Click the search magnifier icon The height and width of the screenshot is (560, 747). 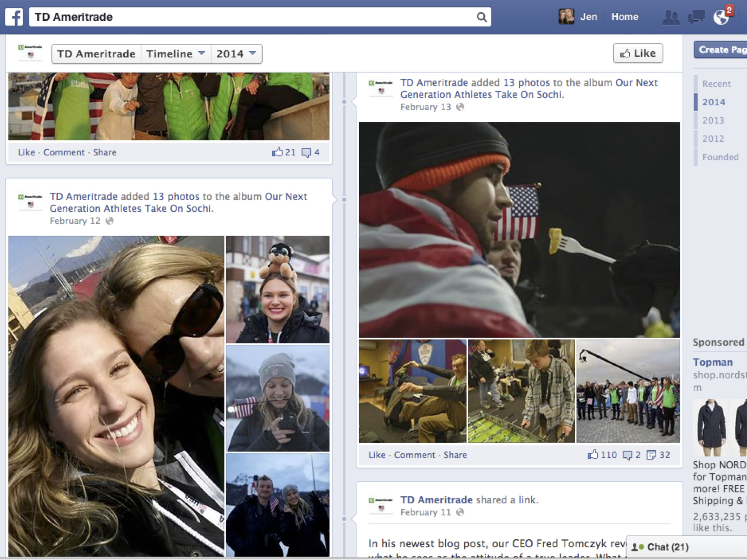(x=482, y=17)
